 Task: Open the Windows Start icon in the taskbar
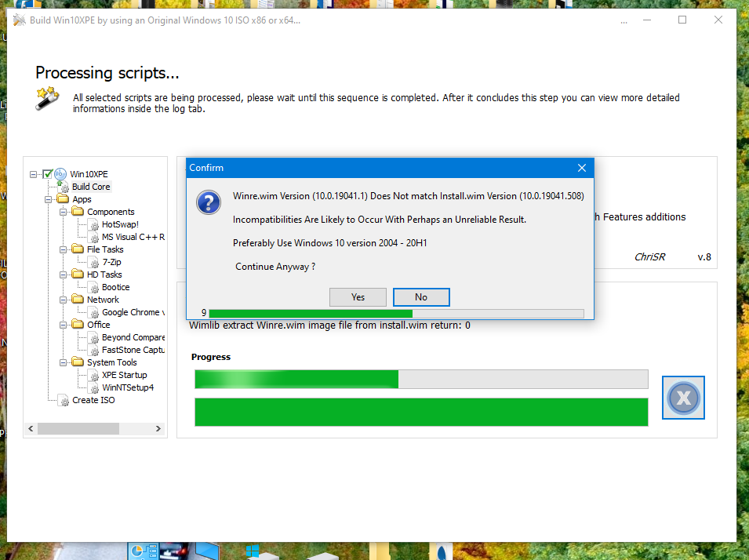tap(253, 551)
